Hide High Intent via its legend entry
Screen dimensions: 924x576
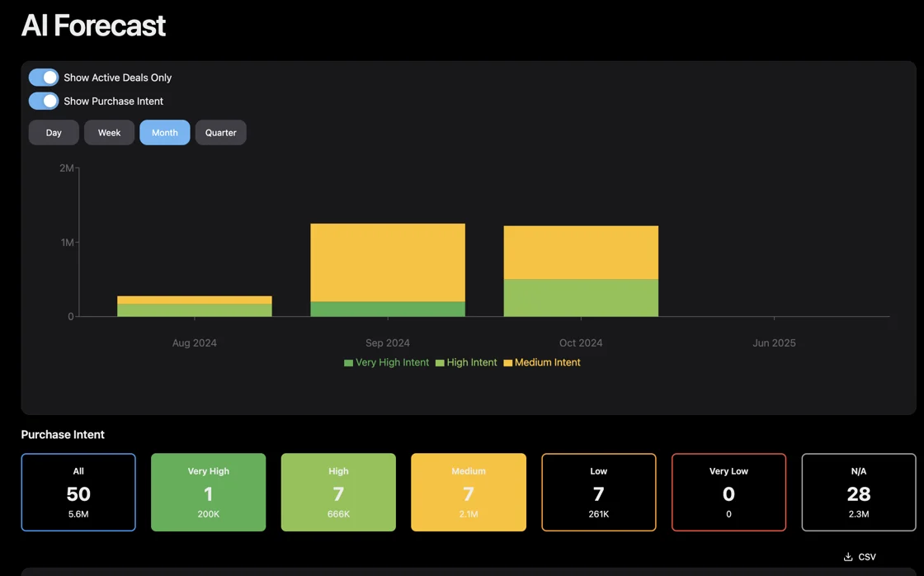coord(466,362)
